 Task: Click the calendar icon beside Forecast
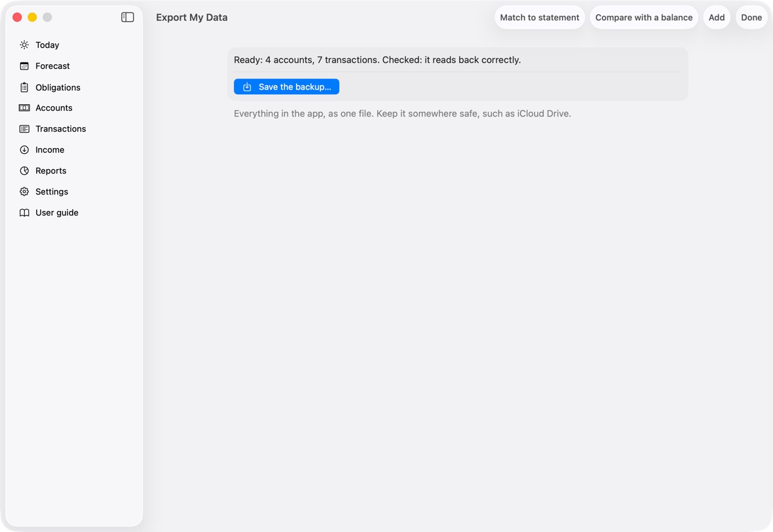click(24, 66)
